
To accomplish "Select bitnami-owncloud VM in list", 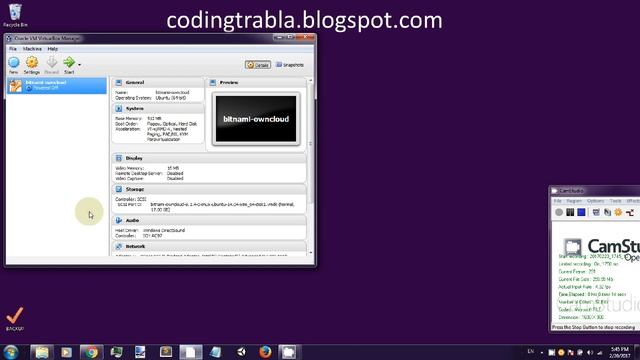I will pos(57,85).
